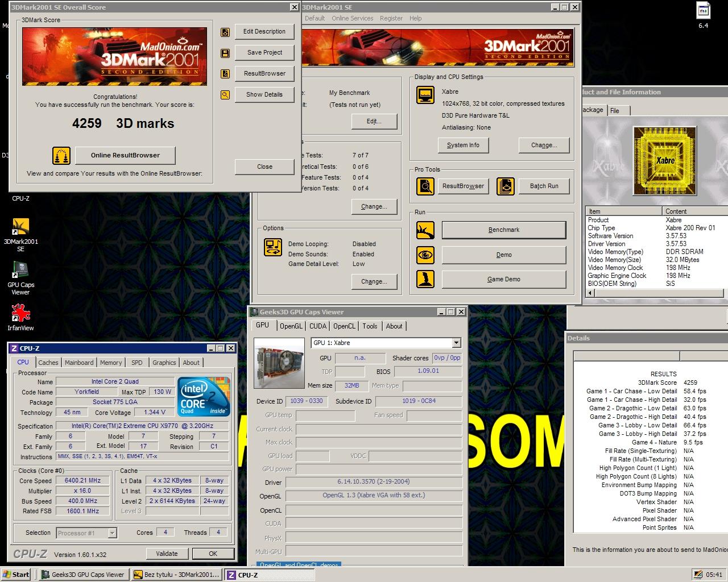Click the Save Project button
Image resolution: width=728 pixels, height=582 pixels.
[264, 53]
